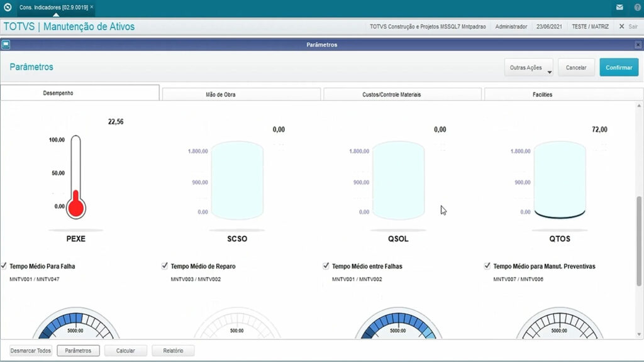Click the QSOL cylinder gauge
Screen dimensions: 644x362
tap(398, 180)
